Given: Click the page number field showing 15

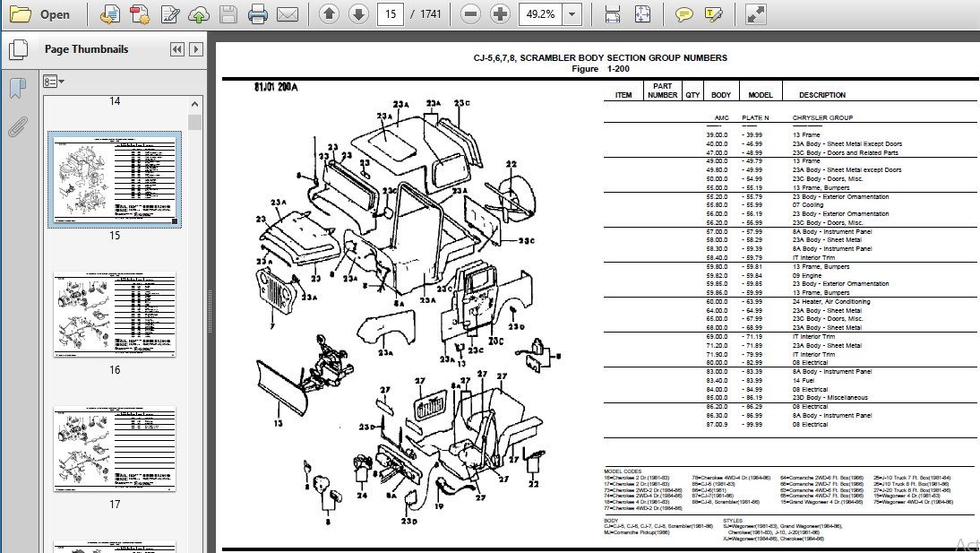Looking at the screenshot, I should (x=391, y=14).
